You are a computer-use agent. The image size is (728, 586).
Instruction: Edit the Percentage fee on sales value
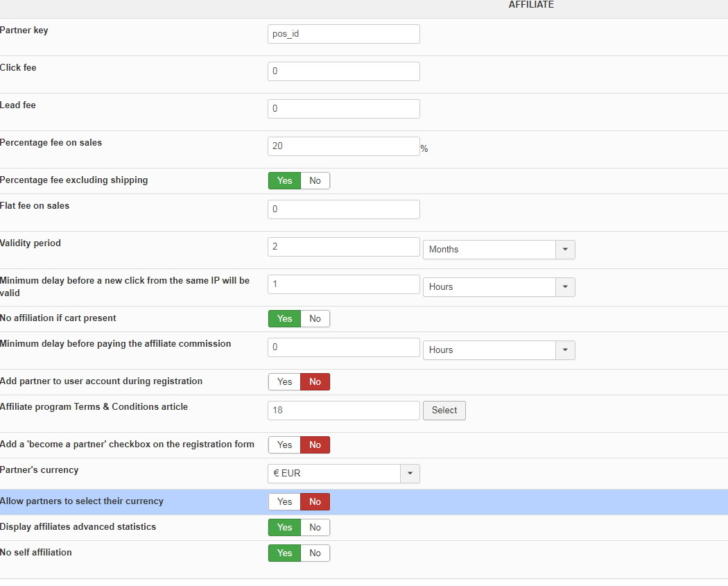click(343, 146)
